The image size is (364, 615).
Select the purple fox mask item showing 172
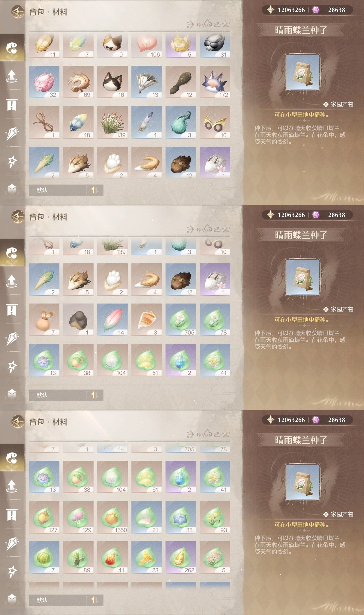pyautogui.click(x=215, y=82)
